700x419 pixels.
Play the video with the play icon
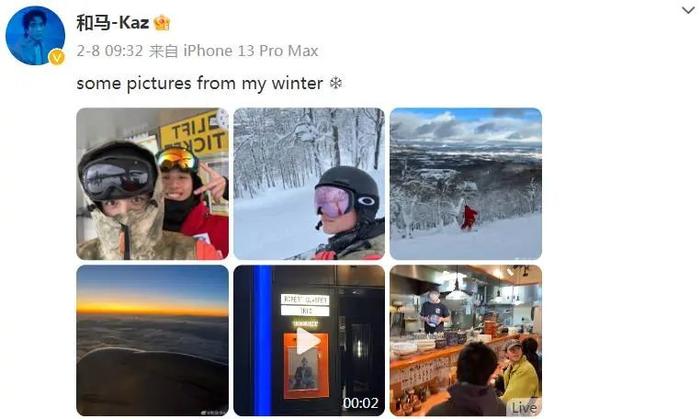[308, 341]
